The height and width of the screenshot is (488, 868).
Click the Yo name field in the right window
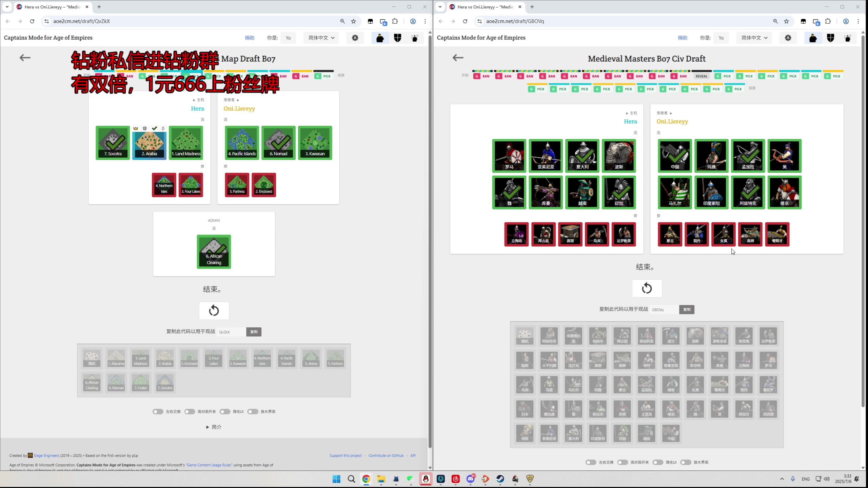tap(721, 38)
